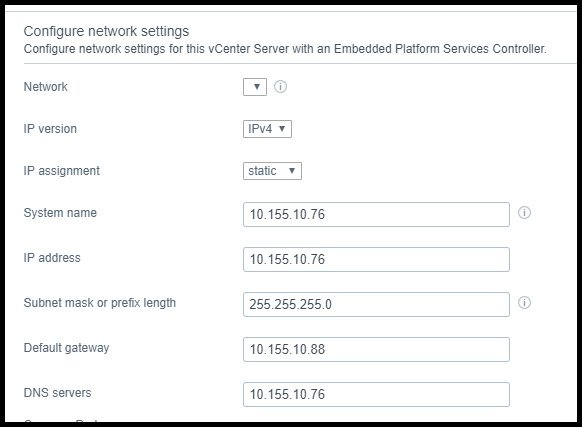
Task: Click the System name label
Action: [60, 213]
